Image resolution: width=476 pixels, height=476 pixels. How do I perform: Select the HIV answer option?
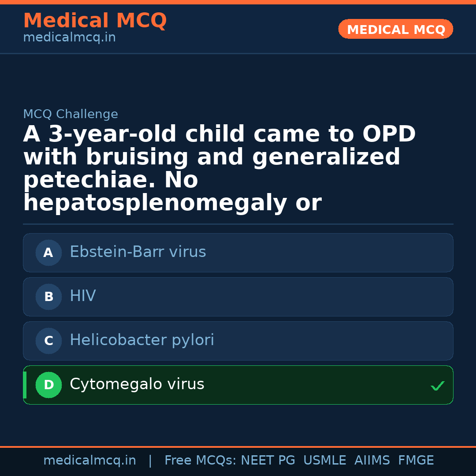pos(83,296)
